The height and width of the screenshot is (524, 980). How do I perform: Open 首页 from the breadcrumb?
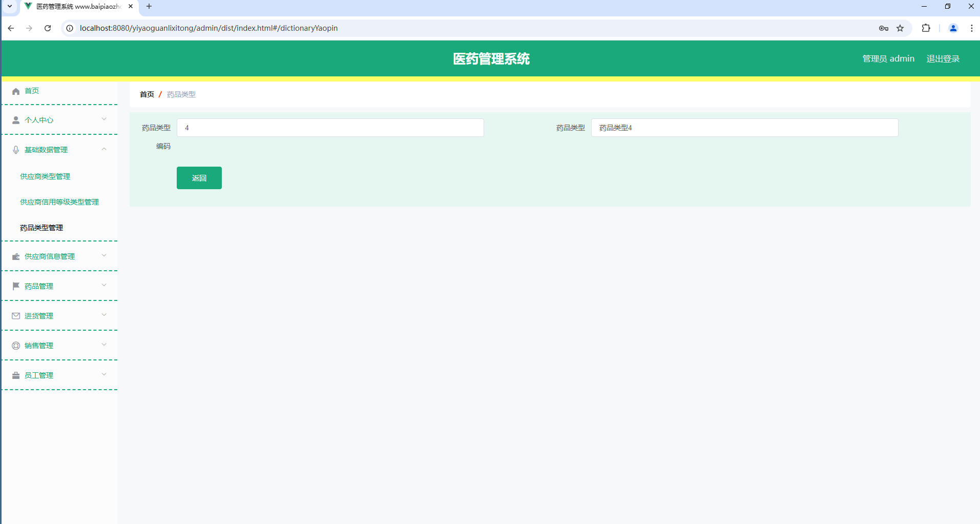coord(146,94)
